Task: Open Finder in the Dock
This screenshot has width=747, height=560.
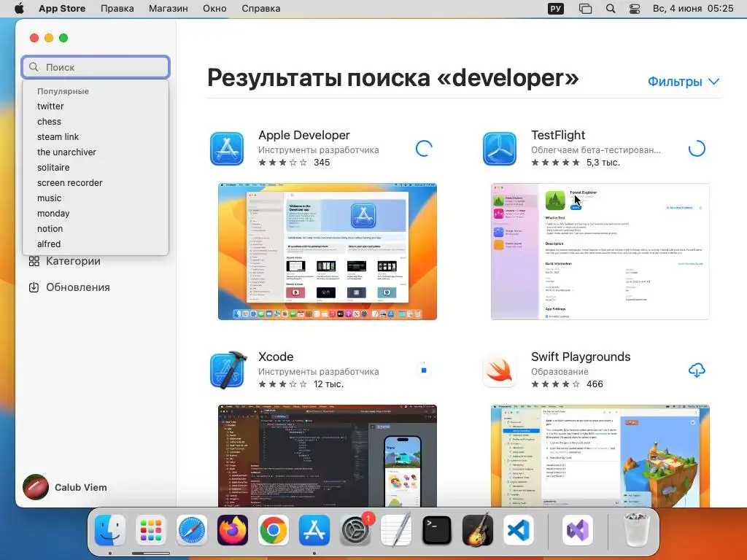Action: [x=110, y=530]
